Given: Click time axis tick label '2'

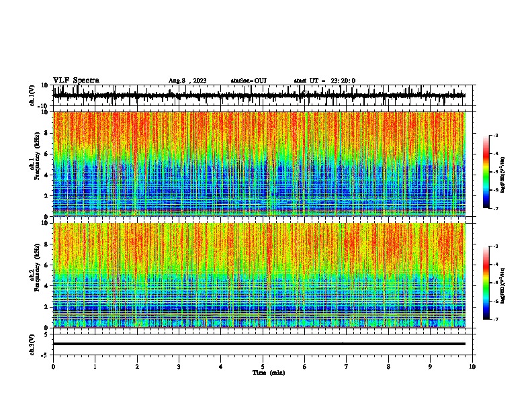Looking at the screenshot, I should tap(137, 367).
